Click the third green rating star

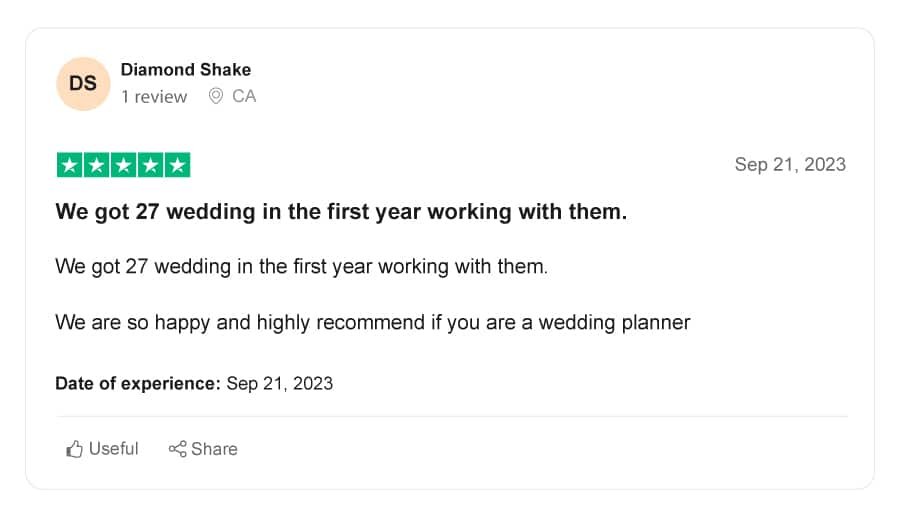coord(123,165)
